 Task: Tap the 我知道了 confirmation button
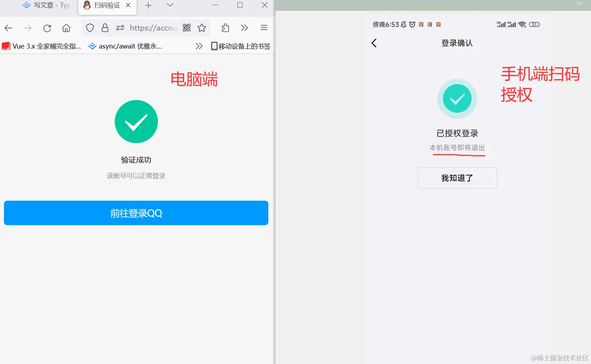(457, 178)
